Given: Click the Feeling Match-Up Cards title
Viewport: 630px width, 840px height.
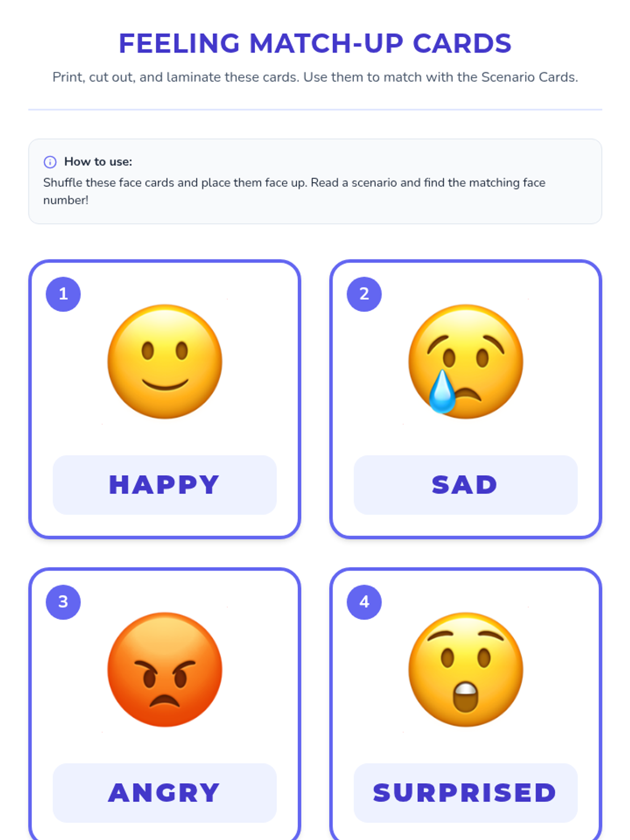Looking at the screenshot, I should click(315, 44).
